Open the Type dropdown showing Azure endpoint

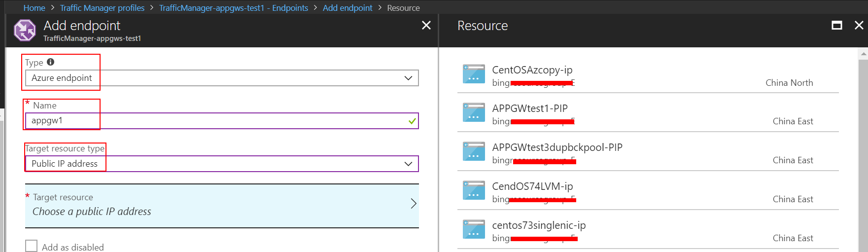(x=222, y=78)
